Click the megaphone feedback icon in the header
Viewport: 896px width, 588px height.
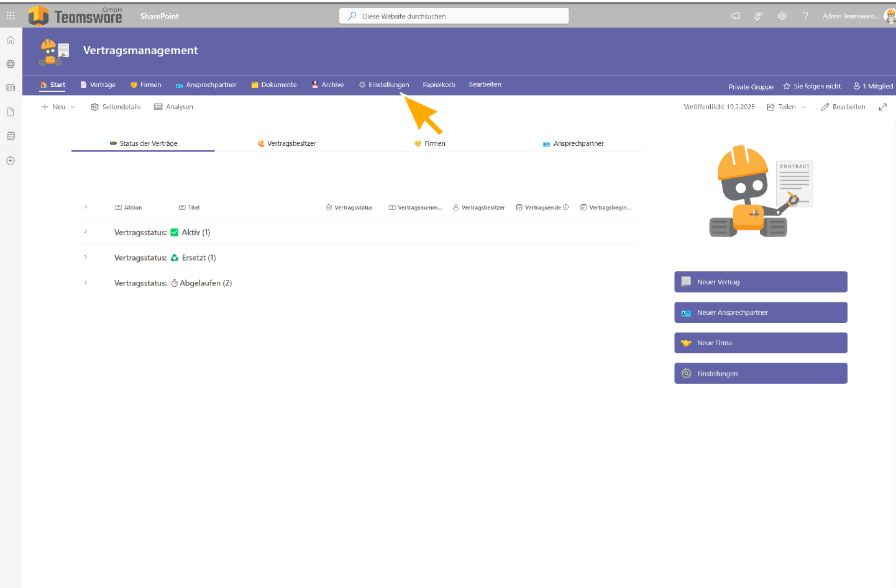(735, 16)
